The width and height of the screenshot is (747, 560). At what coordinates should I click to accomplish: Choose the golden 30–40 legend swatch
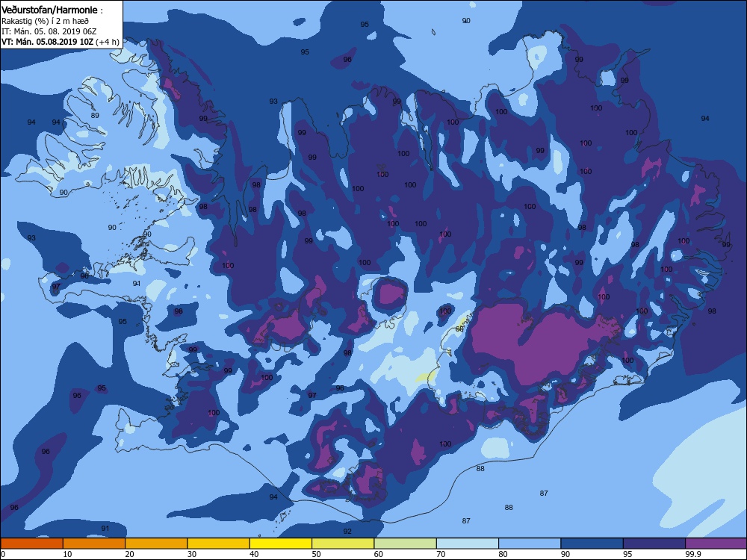(219, 544)
